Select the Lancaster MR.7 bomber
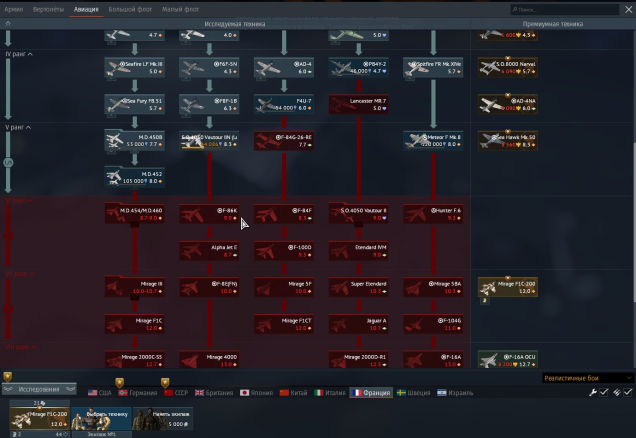 click(359, 104)
